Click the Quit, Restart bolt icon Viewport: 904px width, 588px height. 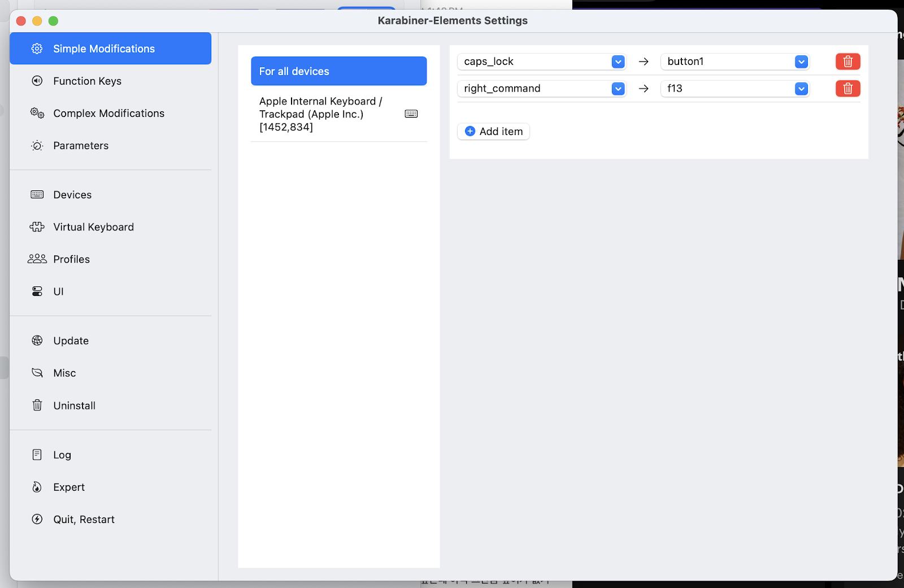coord(37,519)
